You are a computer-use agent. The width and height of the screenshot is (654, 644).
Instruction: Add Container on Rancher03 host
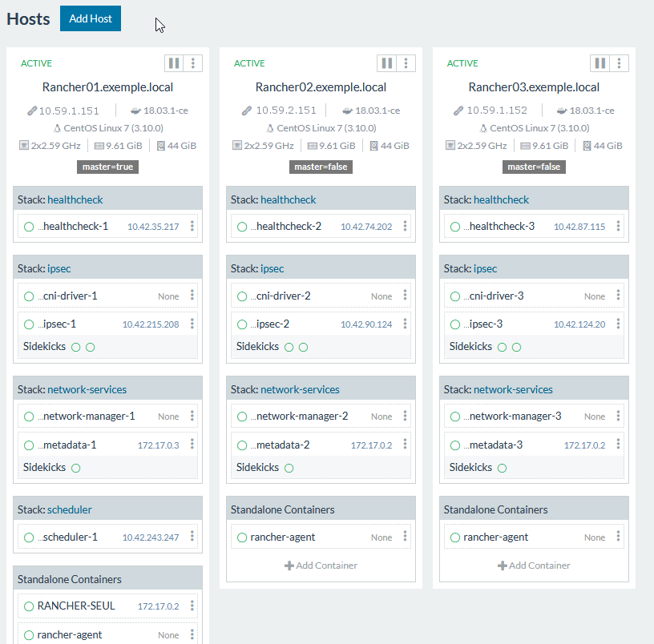pyautogui.click(x=534, y=566)
